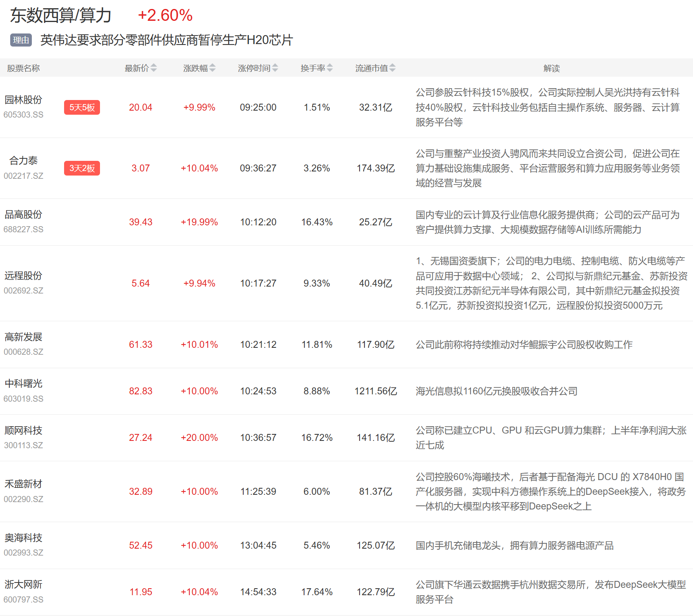Open 中科曙光 stock details
The height and width of the screenshot is (616, 693).
pos(23,384)
